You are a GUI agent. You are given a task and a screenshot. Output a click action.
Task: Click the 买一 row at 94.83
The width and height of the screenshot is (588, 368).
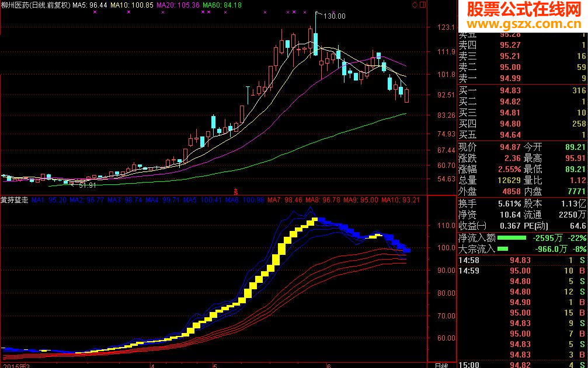tap(522, 90)
